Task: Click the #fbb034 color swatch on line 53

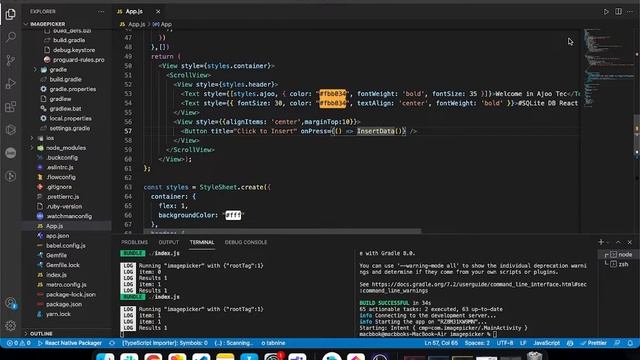Action: click(x=333, y=94)
